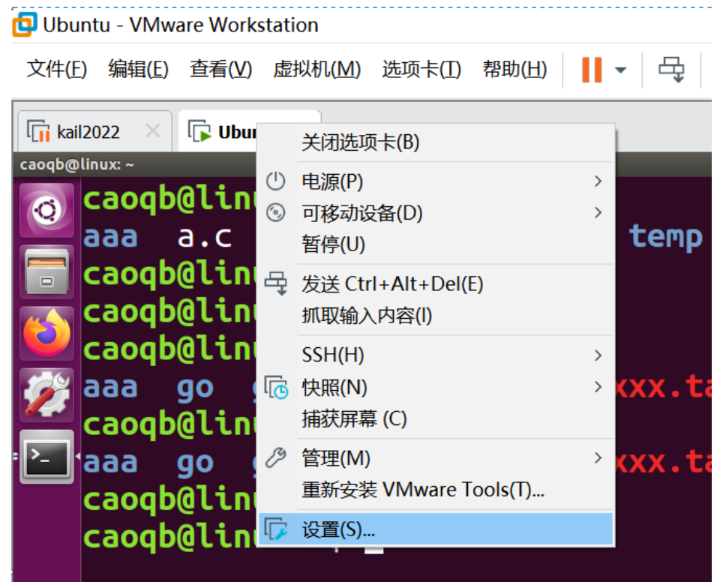This screenshot has width=723, height=588.
Task: Open the terminal from the Ubuntu dock
Action: pos(46,456)
